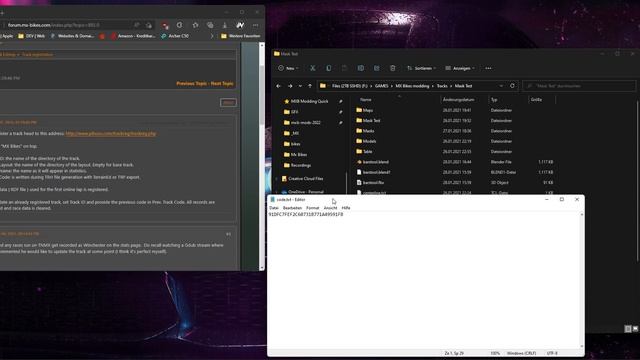The height and width of the screenshot is (360, 640).
Task: Open the tracking link in the forum post
Action: [111, 133]
